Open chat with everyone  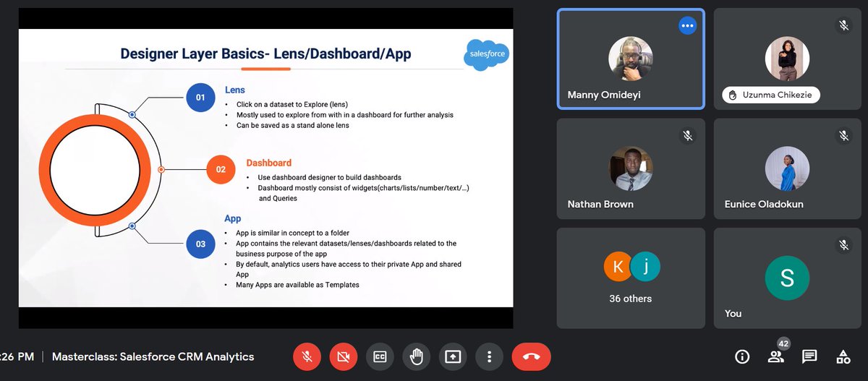tap(809, 356)
